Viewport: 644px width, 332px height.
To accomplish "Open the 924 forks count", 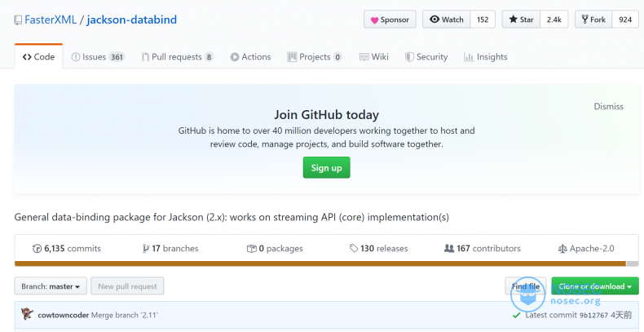I will [625, 20].
